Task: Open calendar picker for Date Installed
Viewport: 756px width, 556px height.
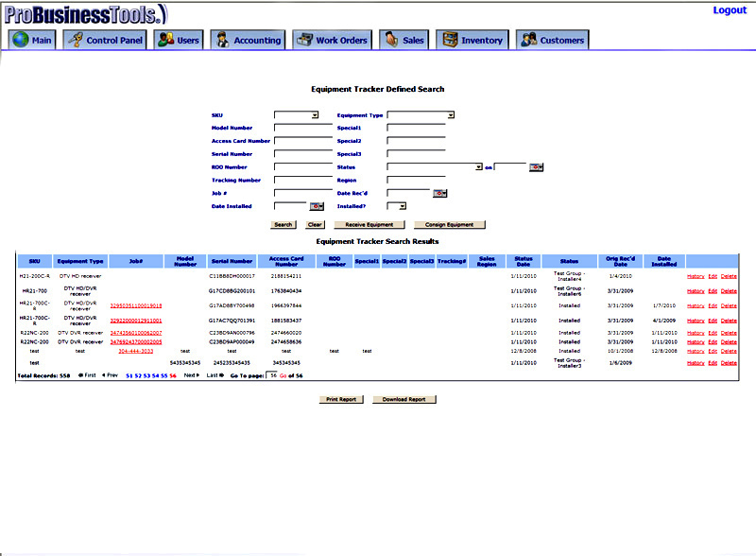Action: tap(317, 206)
